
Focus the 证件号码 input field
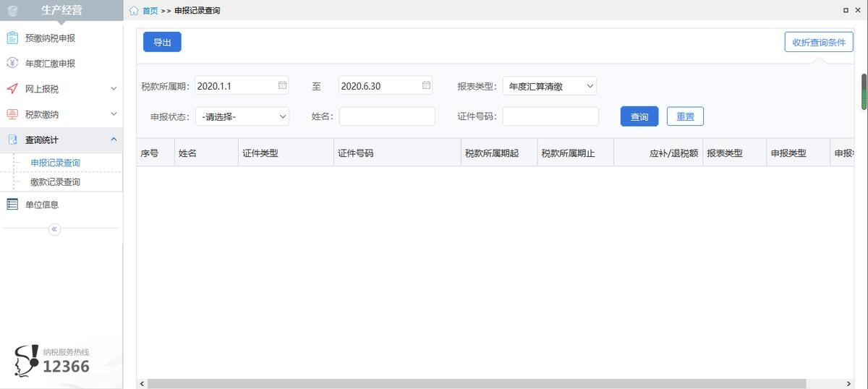pos(550,116)
